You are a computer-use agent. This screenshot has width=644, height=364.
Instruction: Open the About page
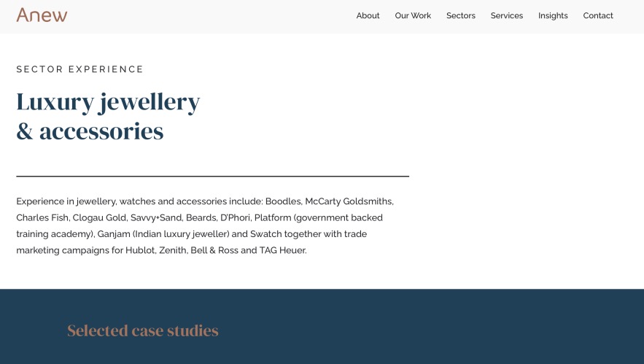point(368,16)
